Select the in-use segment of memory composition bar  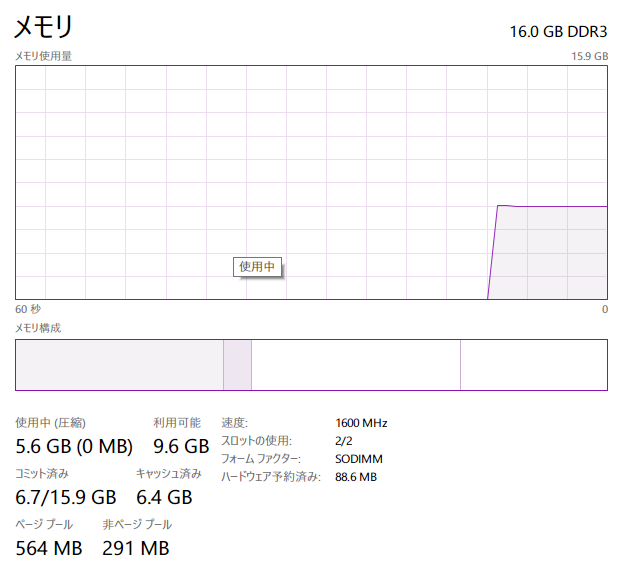[120, 365]
